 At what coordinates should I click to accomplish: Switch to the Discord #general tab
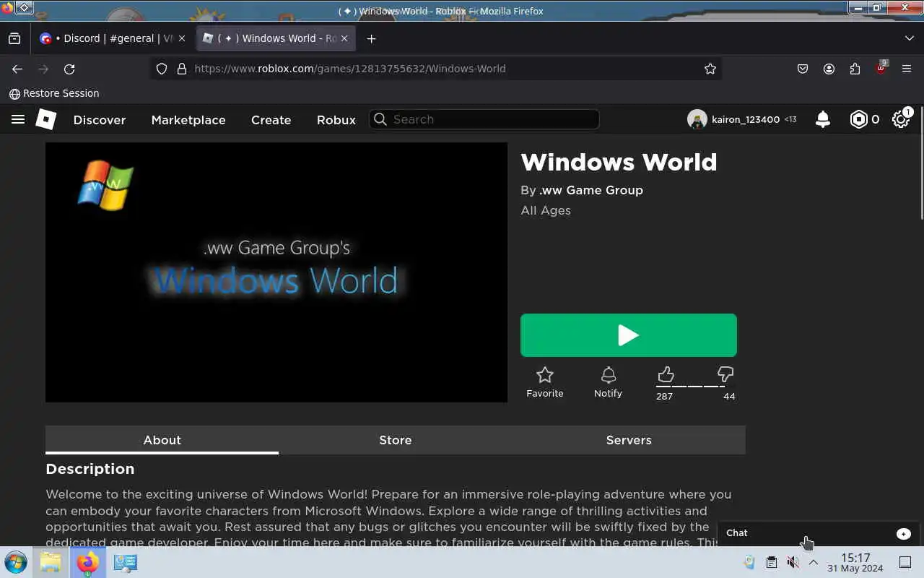click(x=114, y=38)
